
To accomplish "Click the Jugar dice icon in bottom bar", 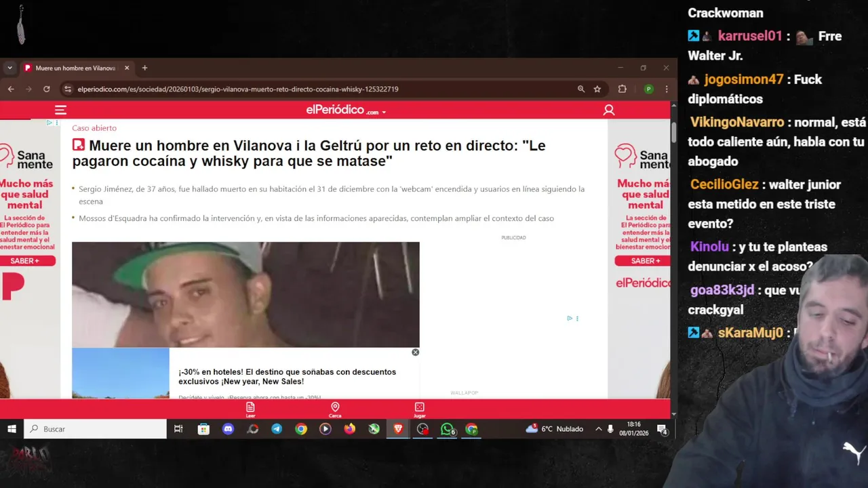I will [419, 409].
